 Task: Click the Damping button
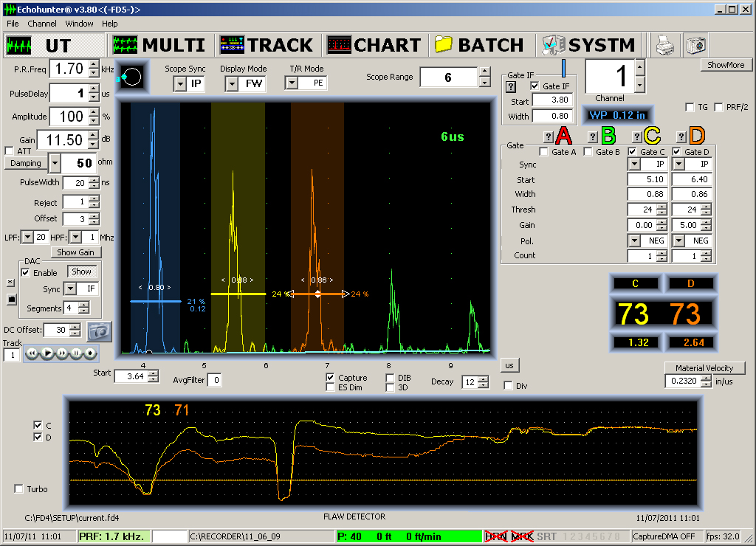[26, 163]
